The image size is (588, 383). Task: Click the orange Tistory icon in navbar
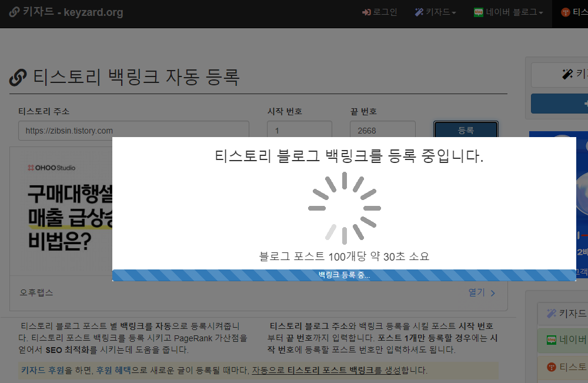pos(565,12)
